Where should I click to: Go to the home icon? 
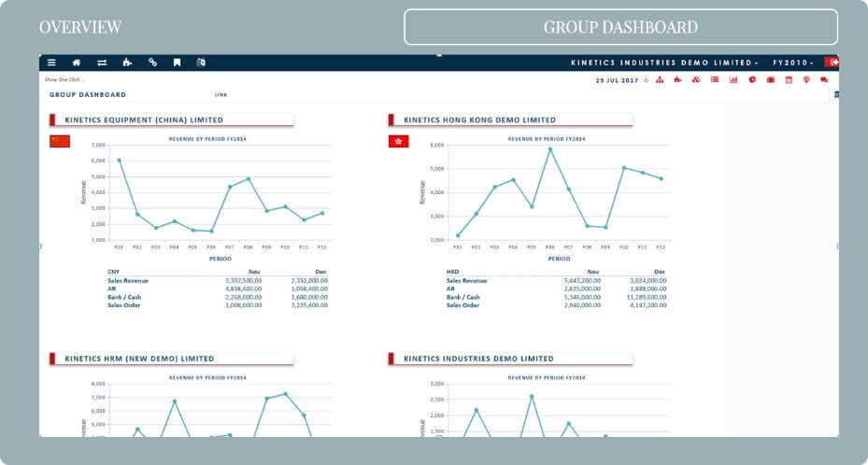[x=77, y=63]
